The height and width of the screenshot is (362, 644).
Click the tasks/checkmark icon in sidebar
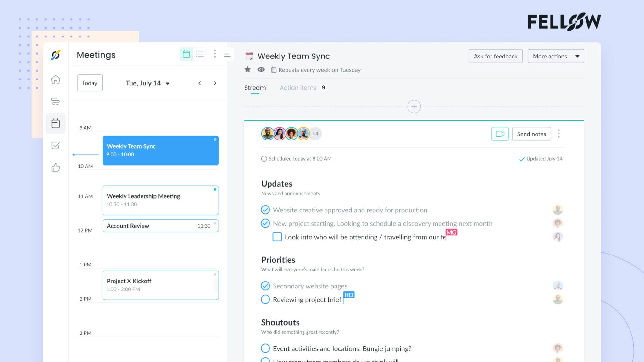55,145
